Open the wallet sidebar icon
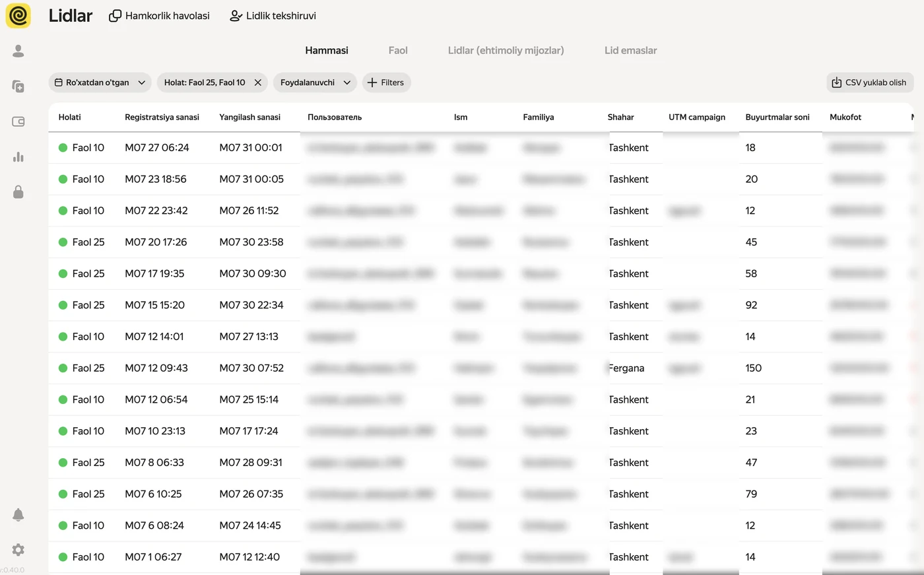Image resolution: width=924 pixels, height=575 pixels. (18, 121)
